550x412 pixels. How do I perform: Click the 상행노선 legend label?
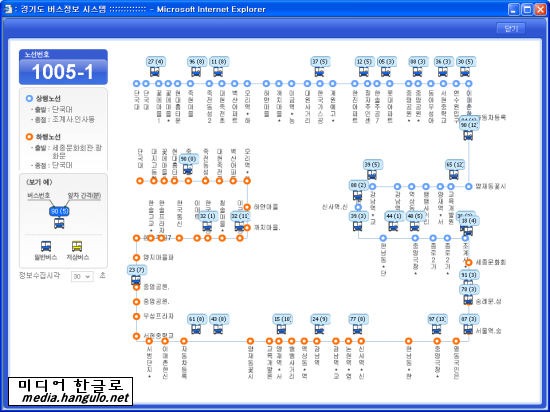48,99
